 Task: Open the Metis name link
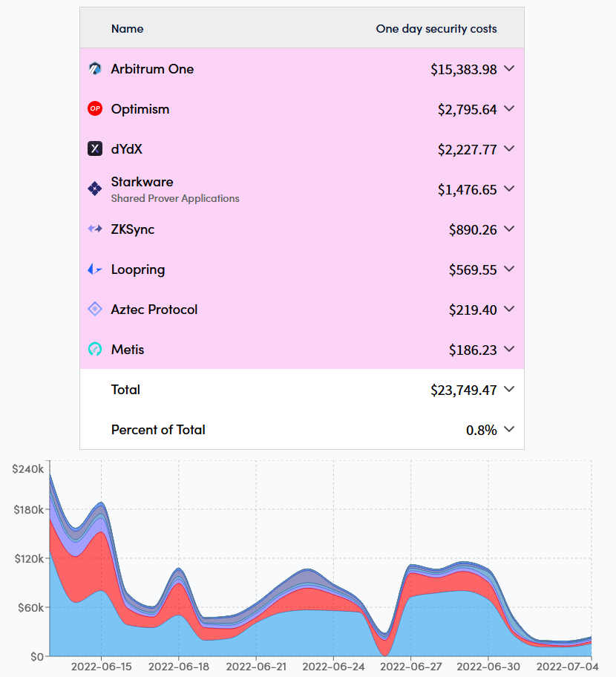click(x=128, y=350)
